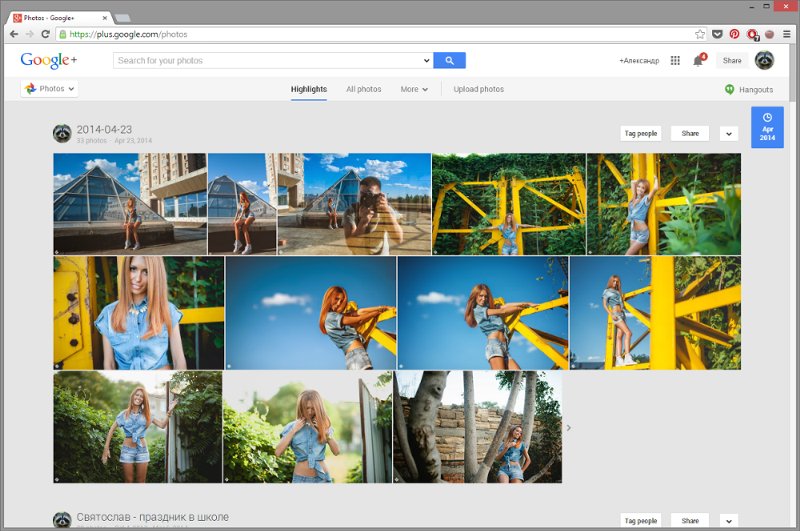Click the Pinterest extension icon
800x531 pixels.
pos(734,34)
